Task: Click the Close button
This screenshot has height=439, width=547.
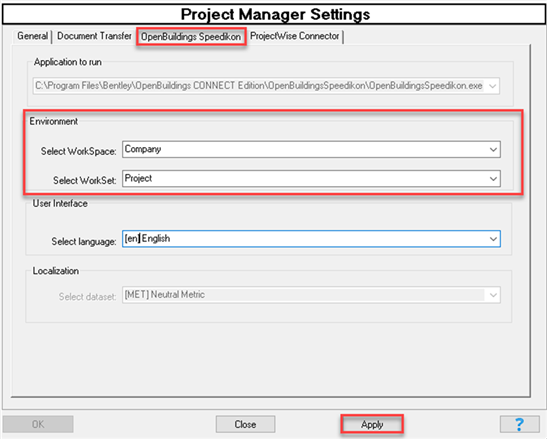Action: [245, 424]
